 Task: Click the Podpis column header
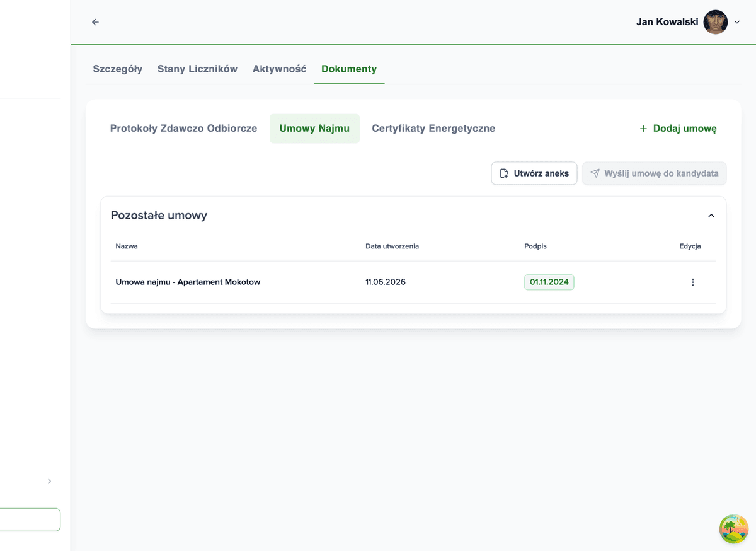coord(535,246)
